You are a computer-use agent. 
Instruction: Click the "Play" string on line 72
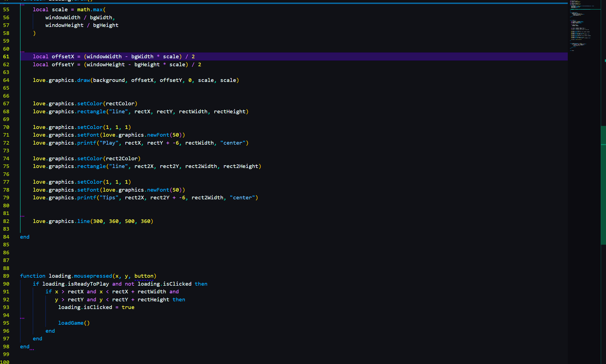pos(109,143)
